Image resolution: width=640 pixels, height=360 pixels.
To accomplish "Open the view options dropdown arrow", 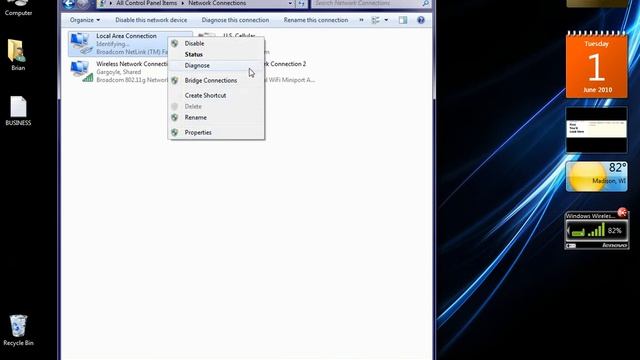I will (386, 20).
